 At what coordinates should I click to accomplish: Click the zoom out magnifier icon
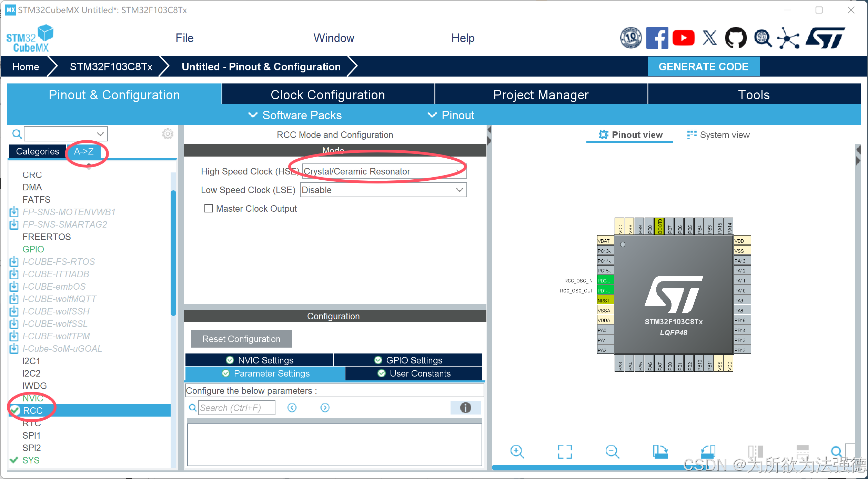[x=612, y=451]
